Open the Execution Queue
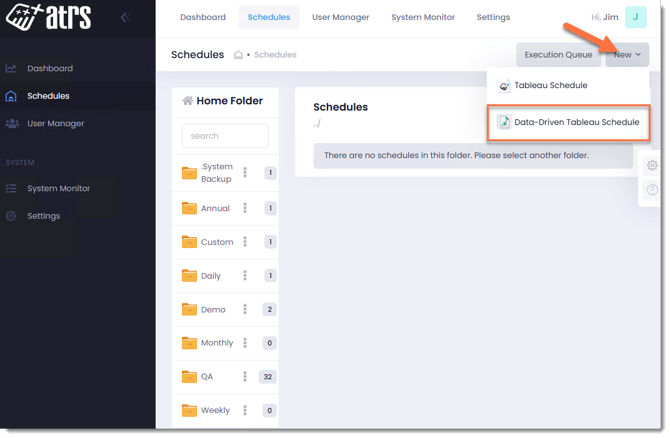Viewport: 670px width, 438px height. (x=558, y=55)
